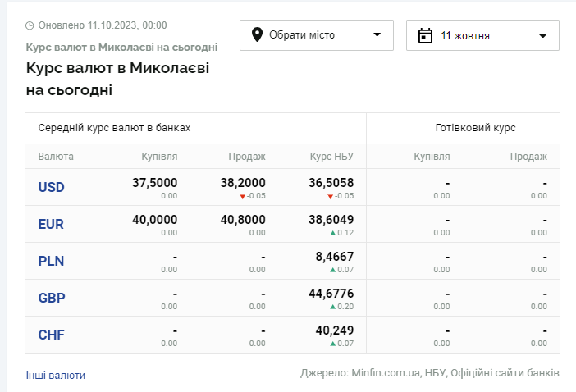Click the red down arrow under USD Продаж
The image size is (576, 392).
(x=242, y=197)
